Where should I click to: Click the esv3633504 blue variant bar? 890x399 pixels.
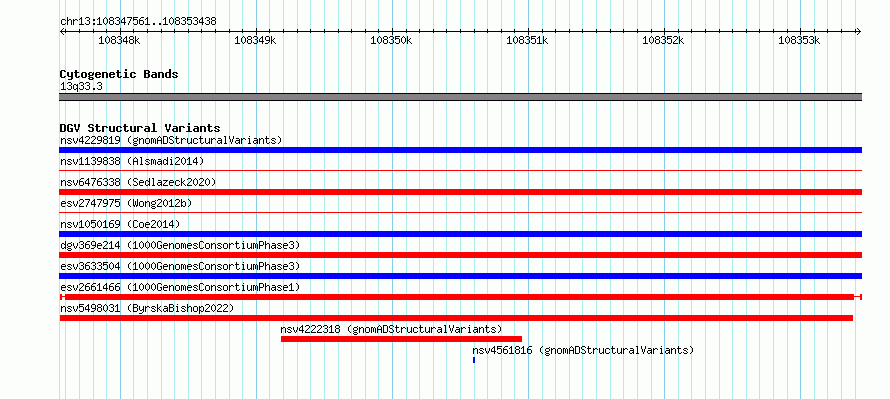(460, 276)
